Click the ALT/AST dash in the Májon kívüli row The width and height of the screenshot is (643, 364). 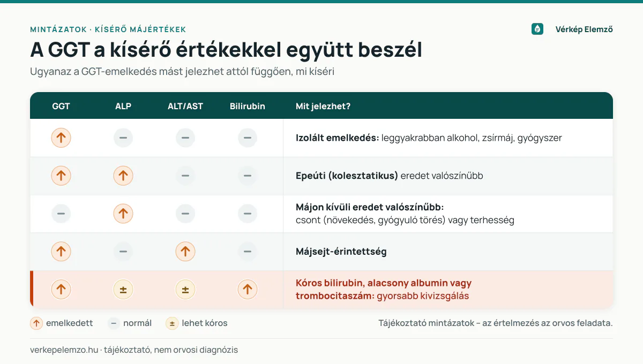click(x=185, y=214)
